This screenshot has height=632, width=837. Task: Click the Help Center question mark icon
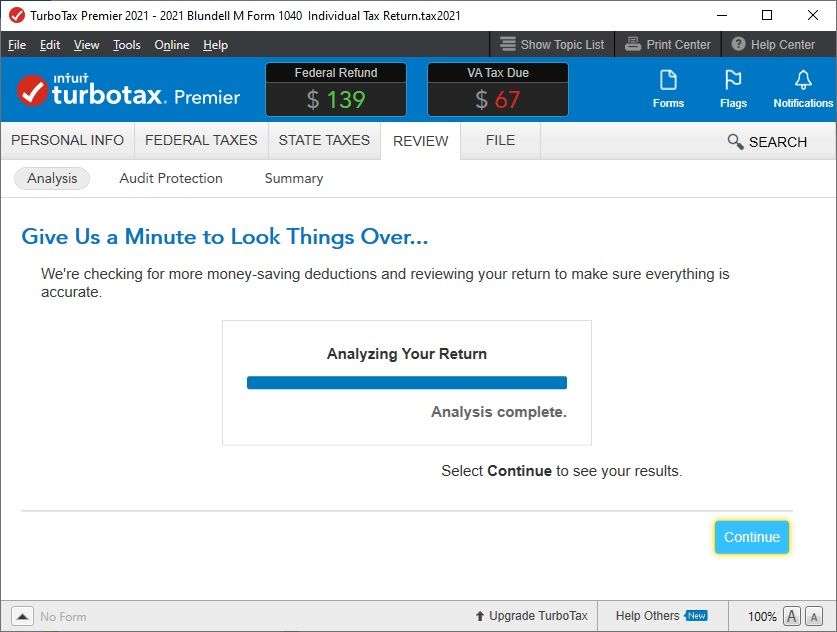pos(738,44)
